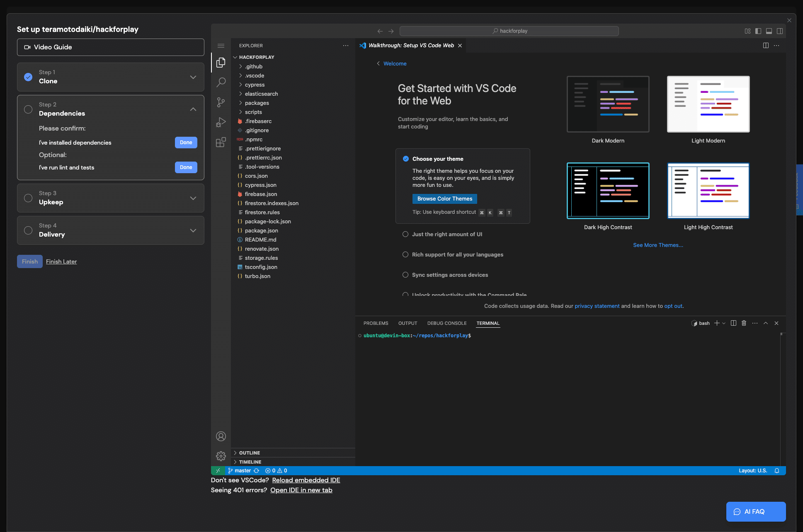Switch to the PROBLEMS panel tab
Image resolution: width=803 pixels, height=532 pixels.
(x=376, y=323)
